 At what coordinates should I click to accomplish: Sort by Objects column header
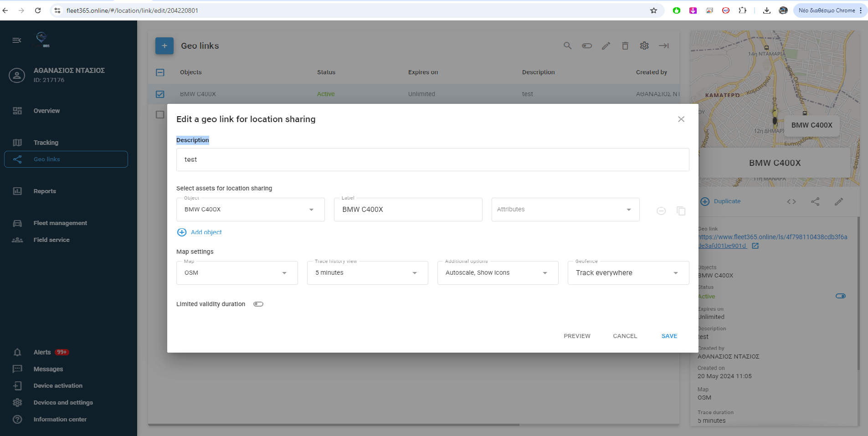[x=190, y=72]
